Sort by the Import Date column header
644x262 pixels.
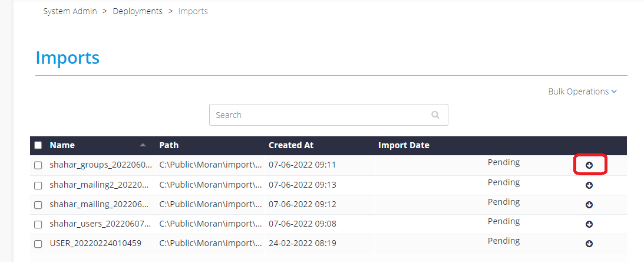(x=404, y=145)
